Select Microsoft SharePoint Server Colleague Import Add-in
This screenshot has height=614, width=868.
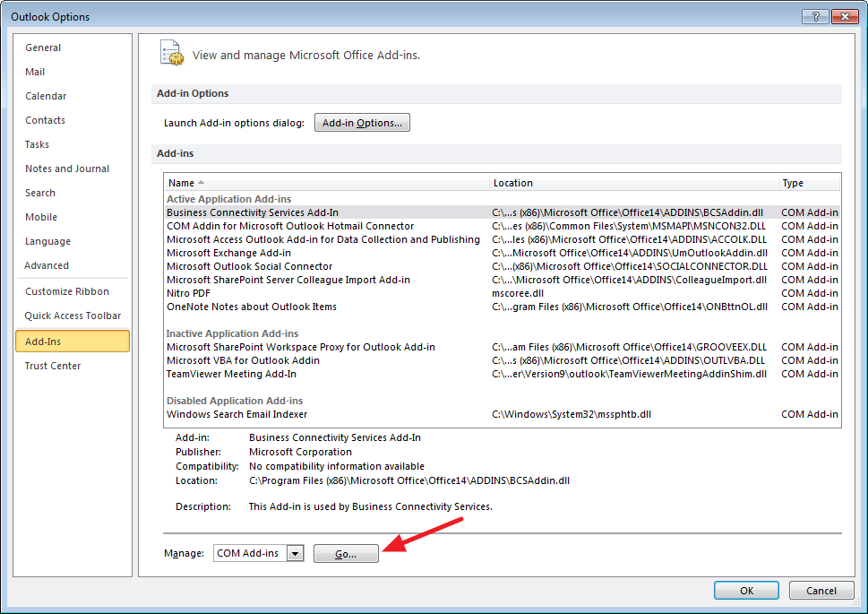503,280
